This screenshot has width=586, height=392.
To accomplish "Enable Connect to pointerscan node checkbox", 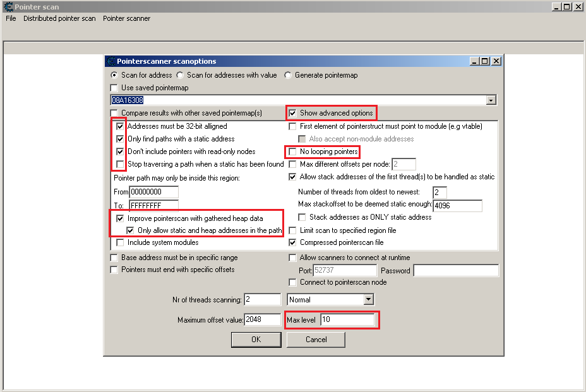I will [x=292, y=282].
